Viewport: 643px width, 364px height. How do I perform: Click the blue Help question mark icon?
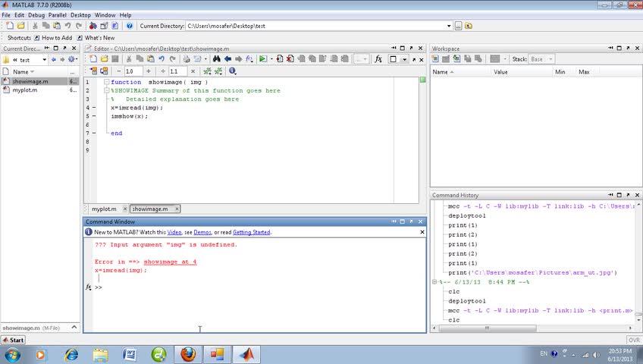point(130,26)
